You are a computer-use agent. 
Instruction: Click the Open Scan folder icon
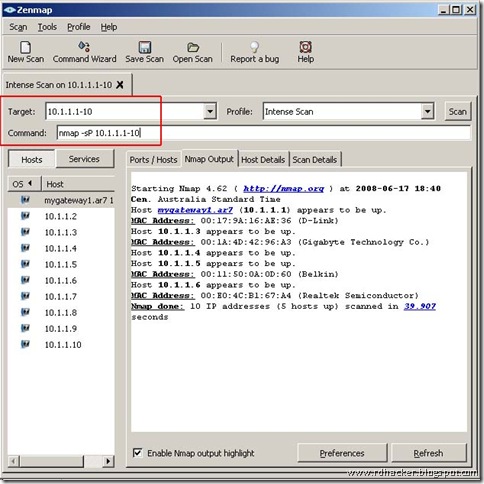click(x=193, y=47)
